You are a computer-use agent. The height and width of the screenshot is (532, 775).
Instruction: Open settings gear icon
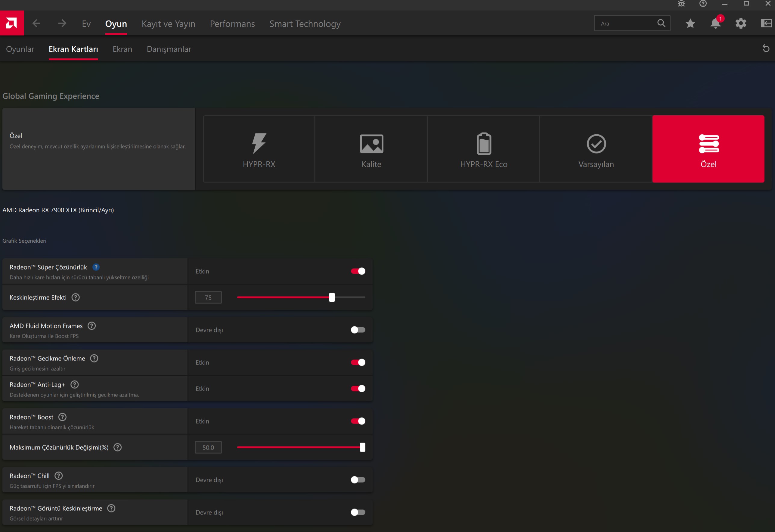pyautogui.click(x=741, y=23)
